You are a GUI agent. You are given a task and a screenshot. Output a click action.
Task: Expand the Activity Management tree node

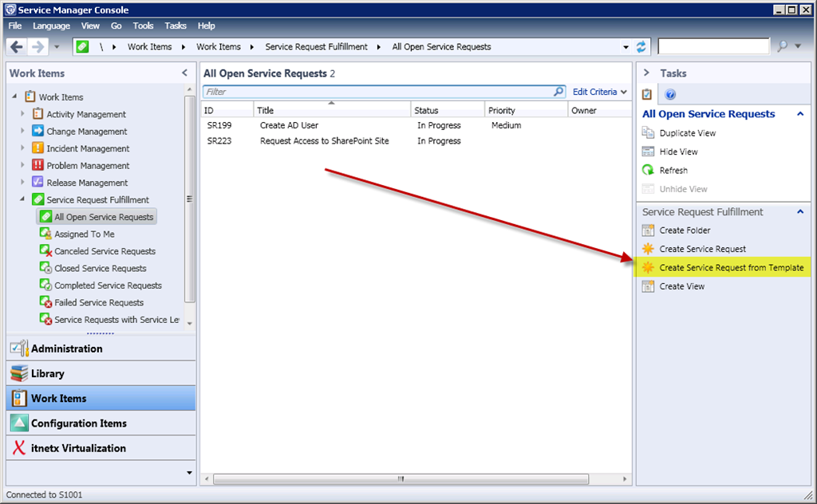(23, 114)
